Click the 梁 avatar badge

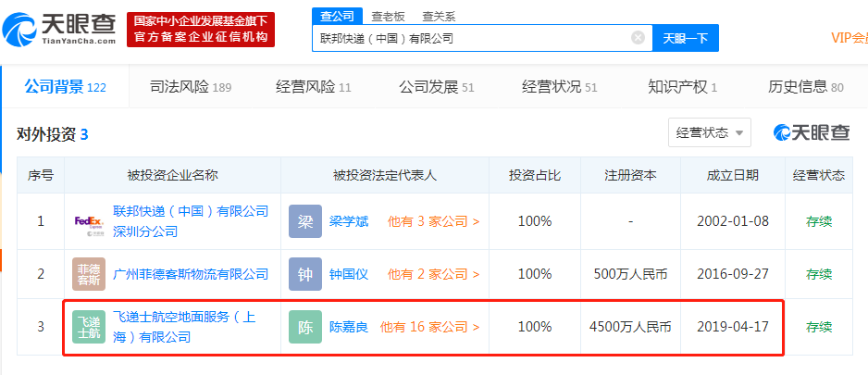[x=305, y=221]
